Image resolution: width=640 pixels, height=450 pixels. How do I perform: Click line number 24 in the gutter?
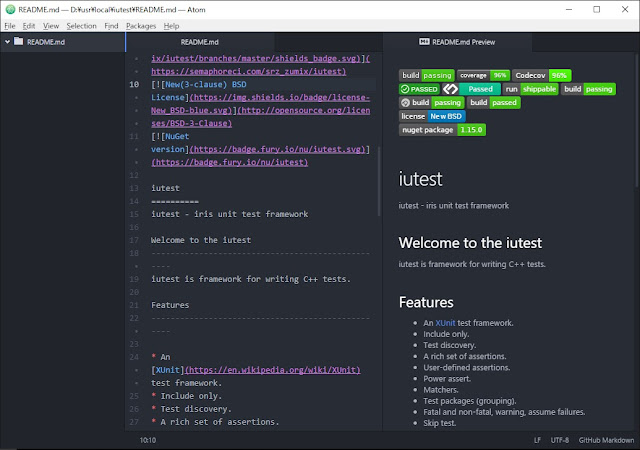pos(134,357)
